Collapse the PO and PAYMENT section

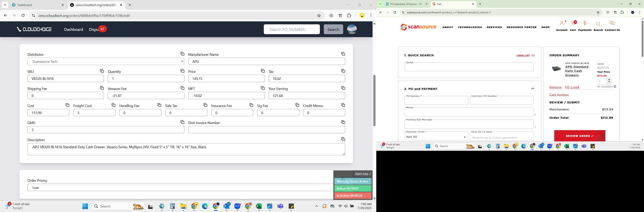click(x=532, y=89)
